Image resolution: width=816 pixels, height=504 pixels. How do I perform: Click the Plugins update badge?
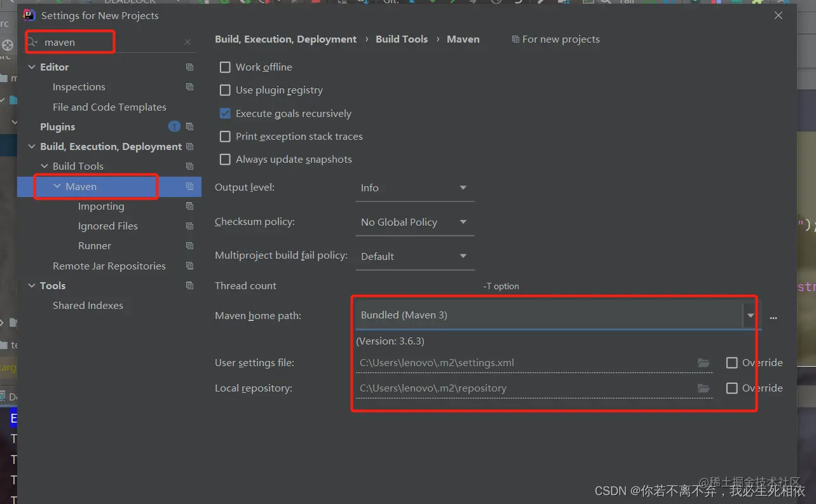[174, 126]
